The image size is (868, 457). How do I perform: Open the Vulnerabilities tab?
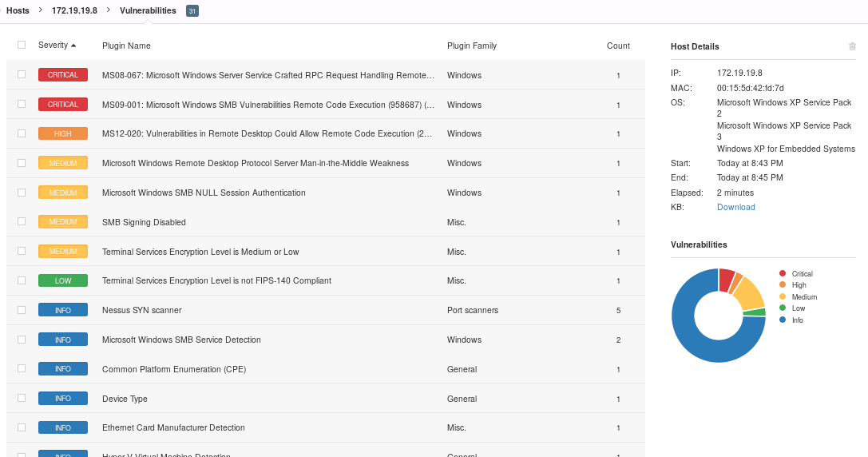[x=148, y=10]
